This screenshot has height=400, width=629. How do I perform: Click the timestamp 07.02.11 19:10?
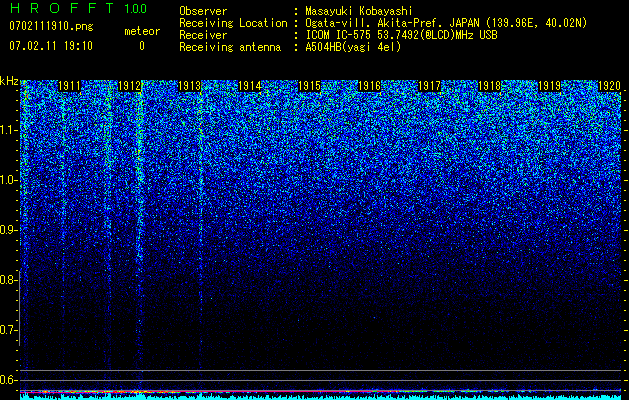point(51,46)
